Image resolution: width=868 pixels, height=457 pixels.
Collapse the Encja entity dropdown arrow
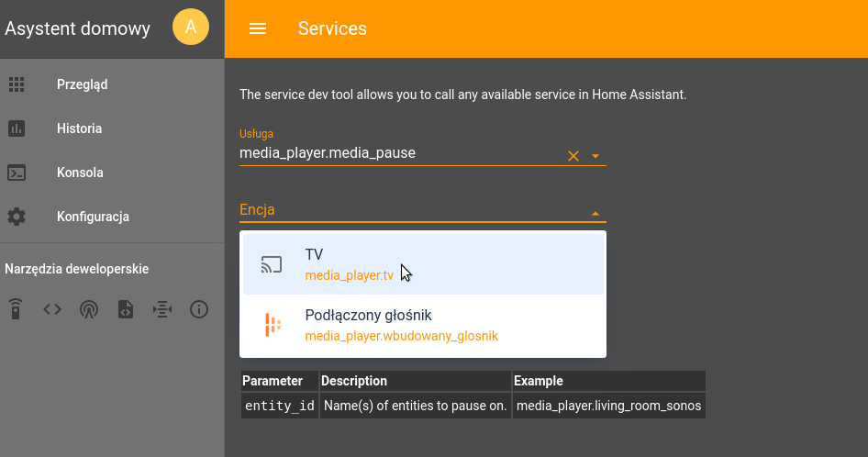(595, 213)
